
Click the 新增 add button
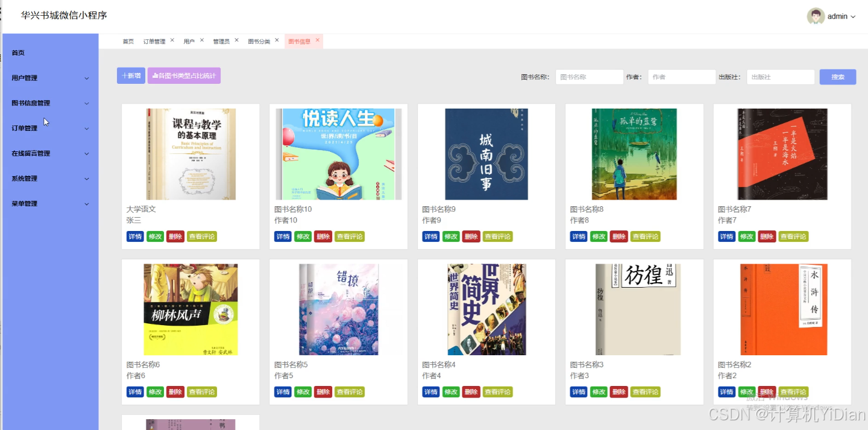coord(131,76)
